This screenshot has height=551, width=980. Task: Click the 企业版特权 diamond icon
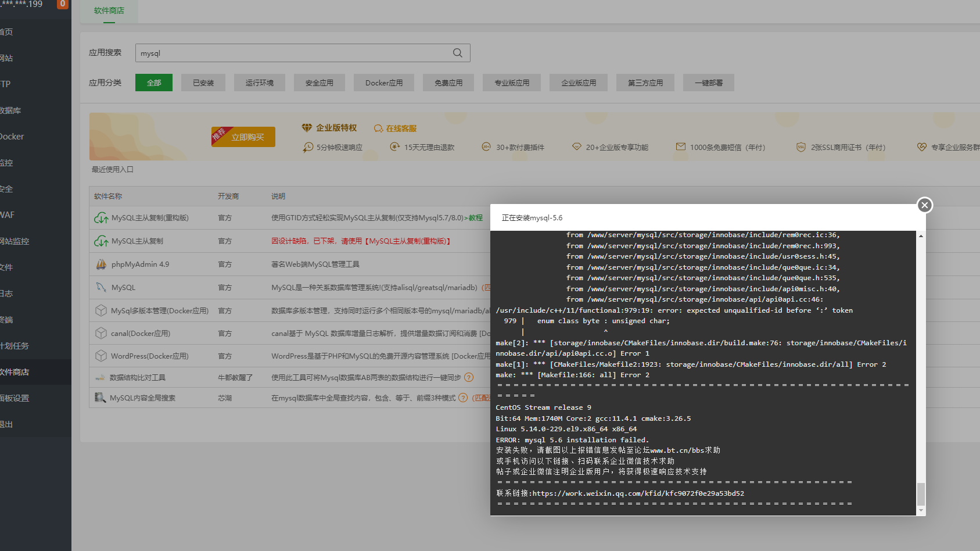click(x=307, y=128)
